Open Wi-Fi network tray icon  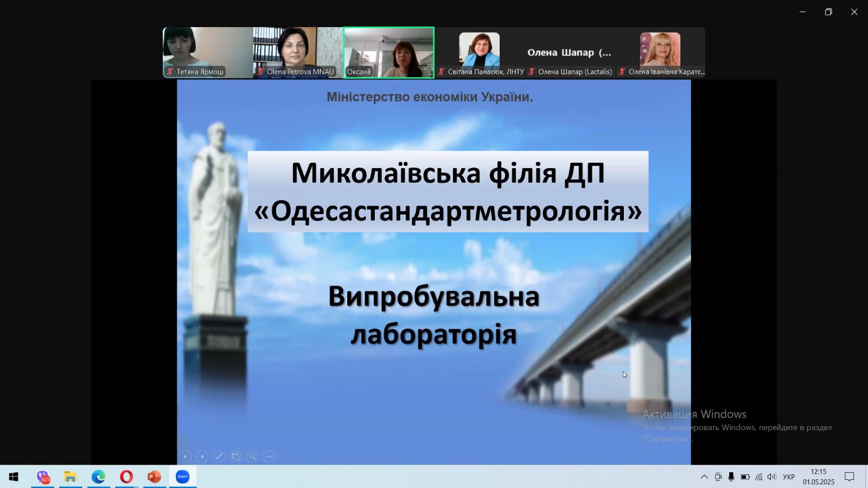pos(758,477)
